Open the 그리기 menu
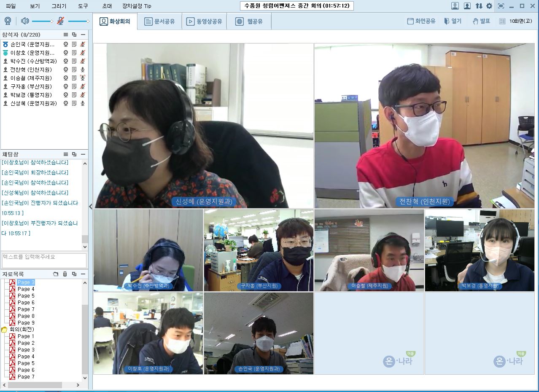 [x=59, y=6]
